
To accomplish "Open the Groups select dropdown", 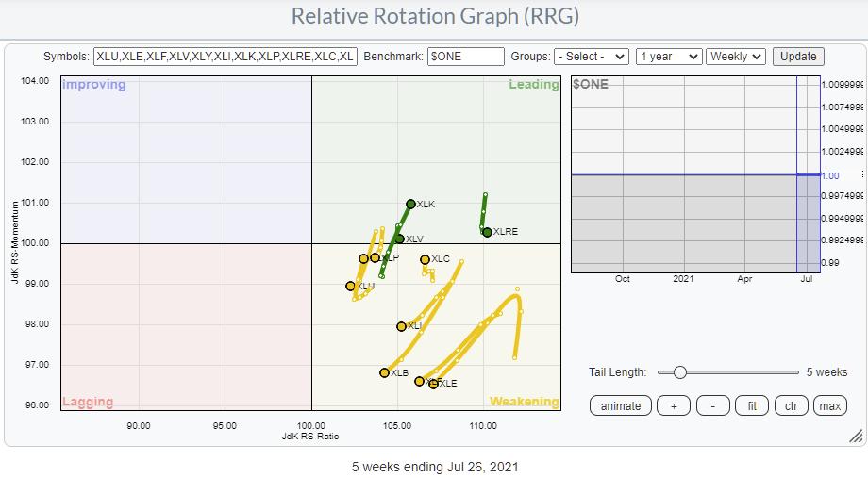I will coord(591,57).
